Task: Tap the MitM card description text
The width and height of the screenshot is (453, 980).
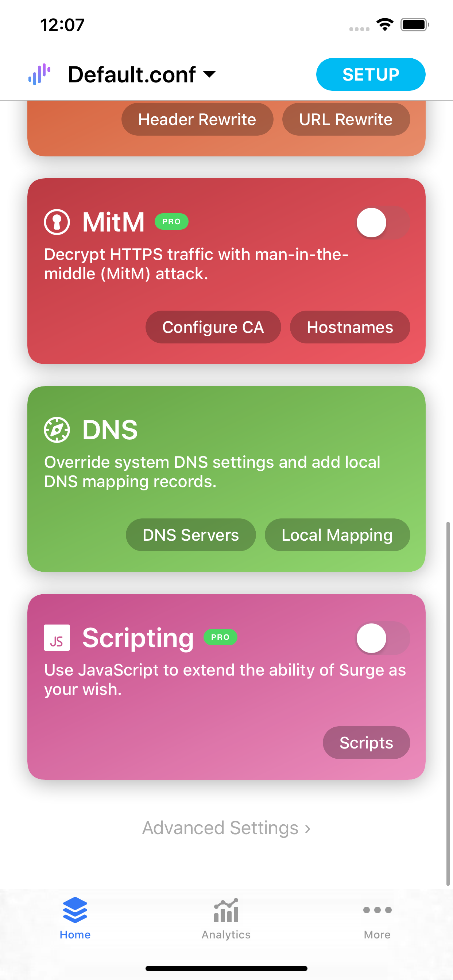Action: (x=196, y=264)
